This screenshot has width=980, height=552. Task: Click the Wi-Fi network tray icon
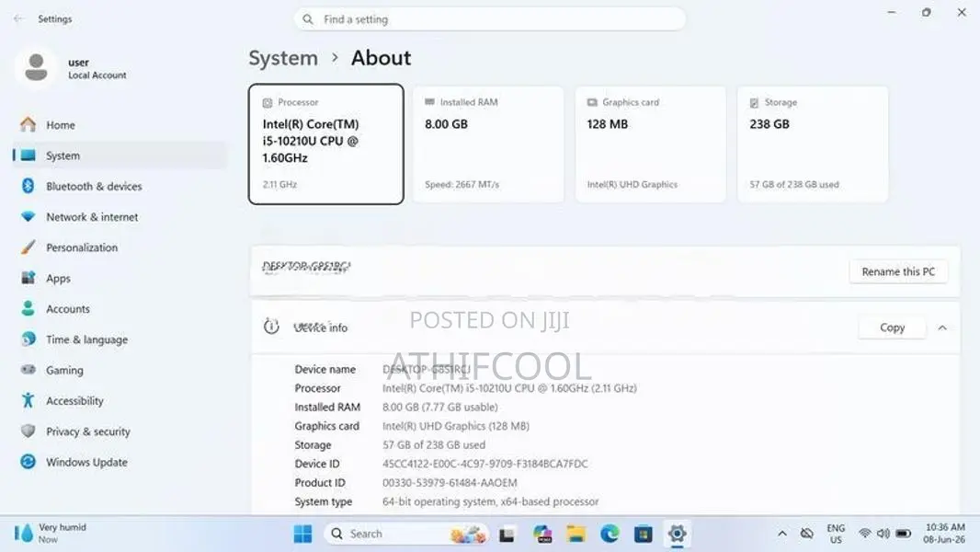865,534
